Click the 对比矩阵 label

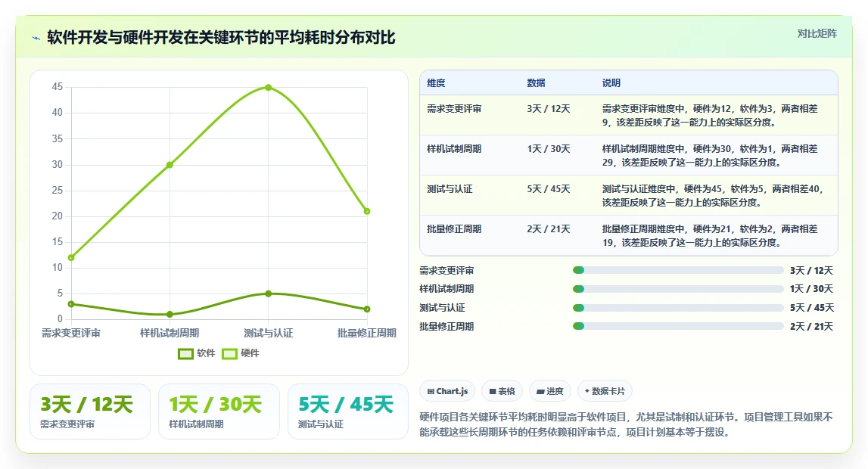817,34
